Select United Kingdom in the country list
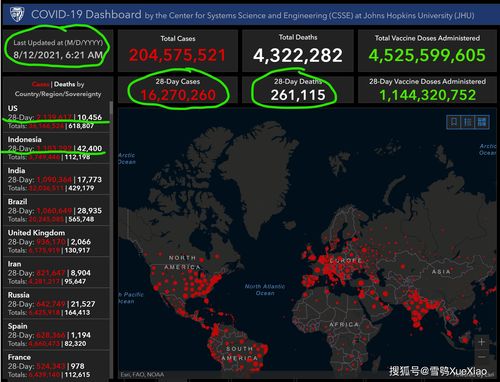This screenshot has width=500, height=382. coord(56,241)
